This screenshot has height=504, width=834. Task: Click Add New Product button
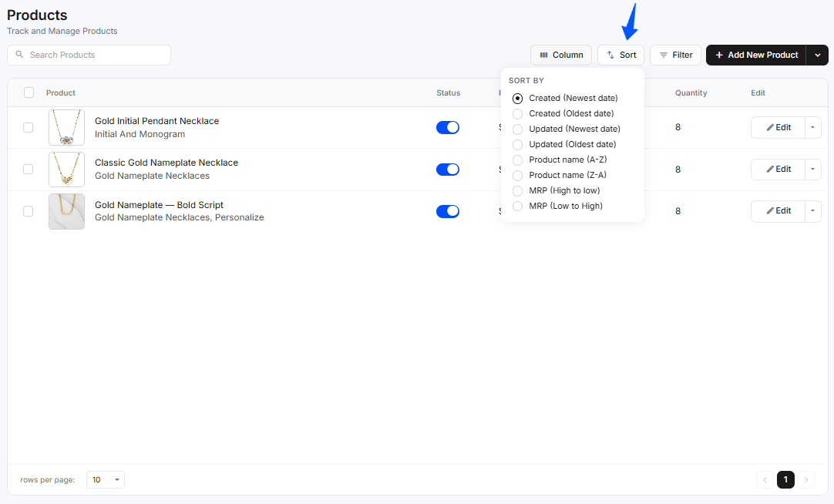click(756, 55)
